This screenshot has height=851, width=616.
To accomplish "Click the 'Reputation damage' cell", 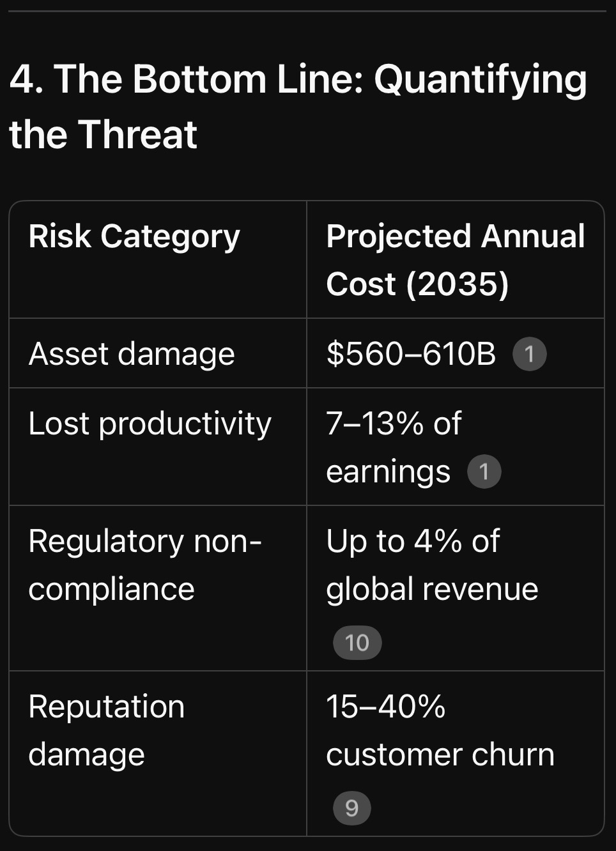I will point(106,730).
